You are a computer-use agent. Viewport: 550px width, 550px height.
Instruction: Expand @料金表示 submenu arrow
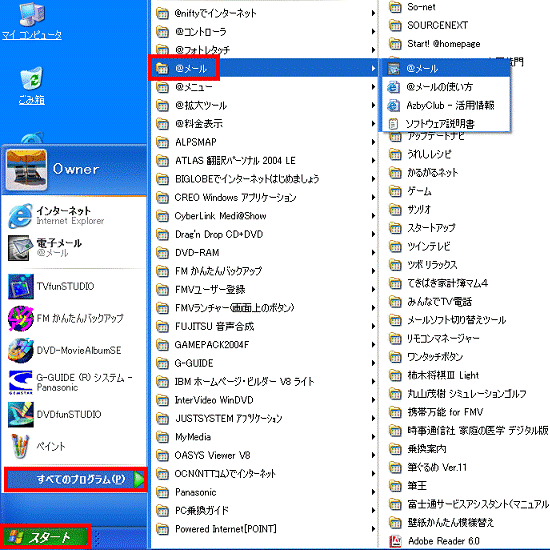tap(373, 123)
